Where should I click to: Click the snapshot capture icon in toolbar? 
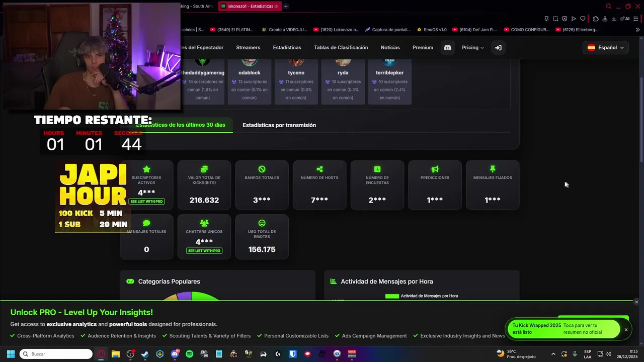555,19
